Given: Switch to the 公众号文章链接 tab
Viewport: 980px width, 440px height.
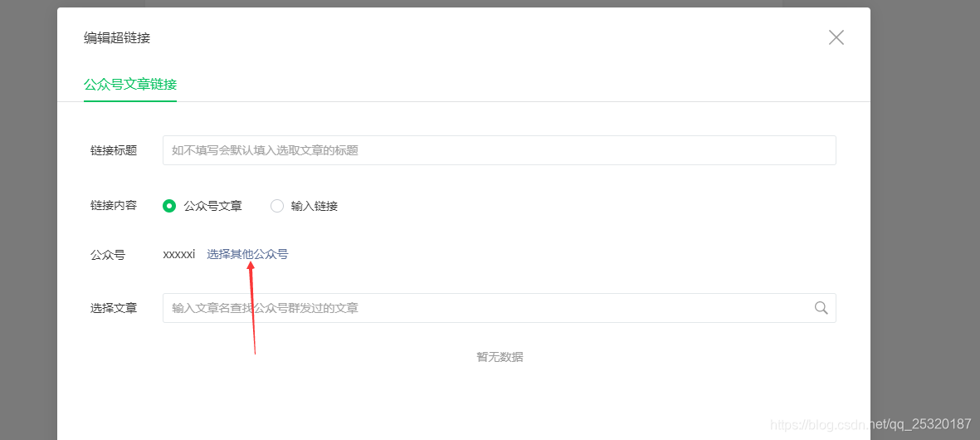Looking at the screenshot, I should pyautogui.click(x=130, y=85).
